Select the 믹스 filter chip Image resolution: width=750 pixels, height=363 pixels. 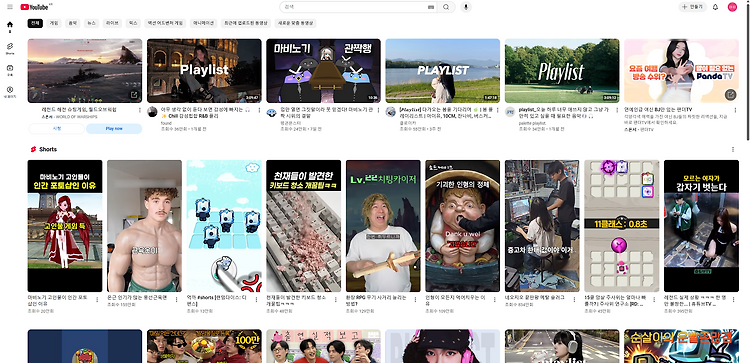click(133, 23)
